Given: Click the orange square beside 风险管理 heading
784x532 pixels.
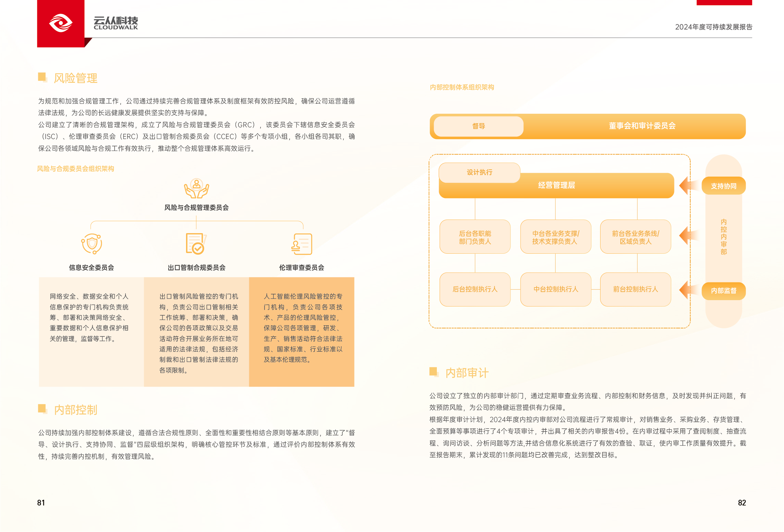Looking at the screenshot, I should 42,77.
